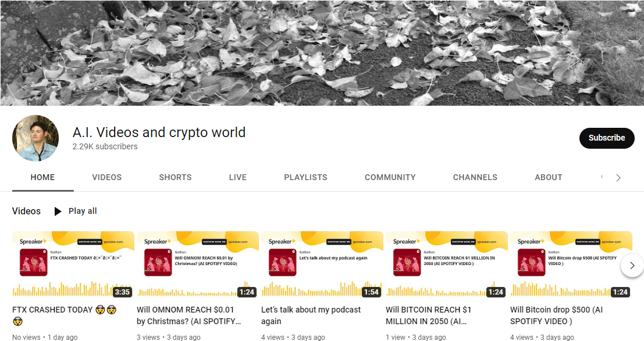The height and width of the screenshot is (341, 644).
Task: Open the COMMUNITY tab
Action: [x=390, y=177]
